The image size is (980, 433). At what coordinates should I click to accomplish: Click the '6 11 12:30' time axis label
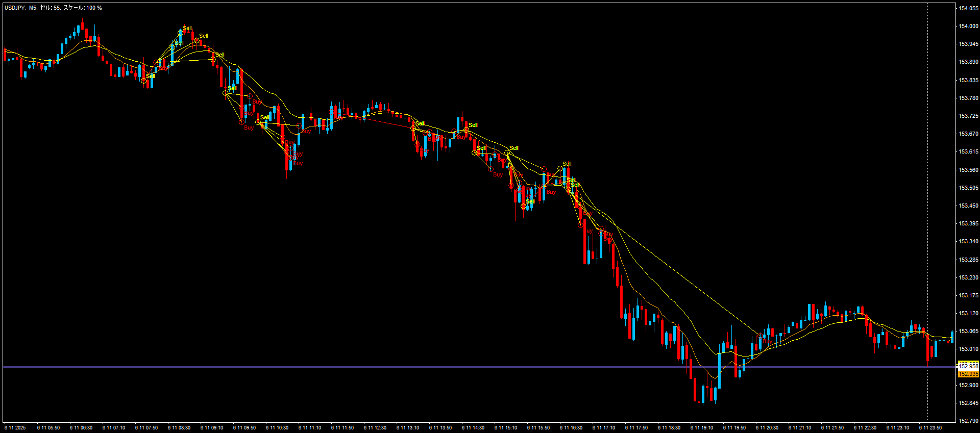coord(375,428)
